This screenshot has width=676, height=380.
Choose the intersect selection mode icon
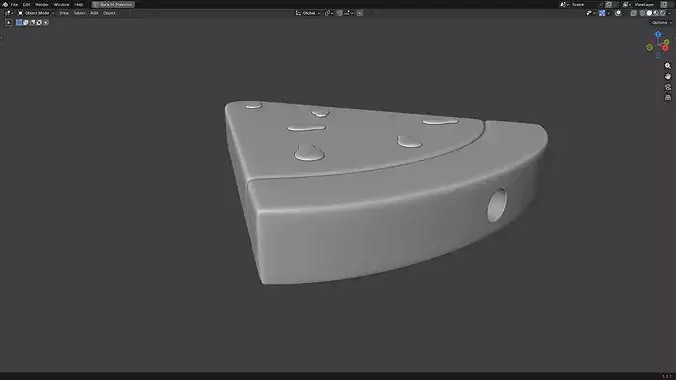coord(46,22)
